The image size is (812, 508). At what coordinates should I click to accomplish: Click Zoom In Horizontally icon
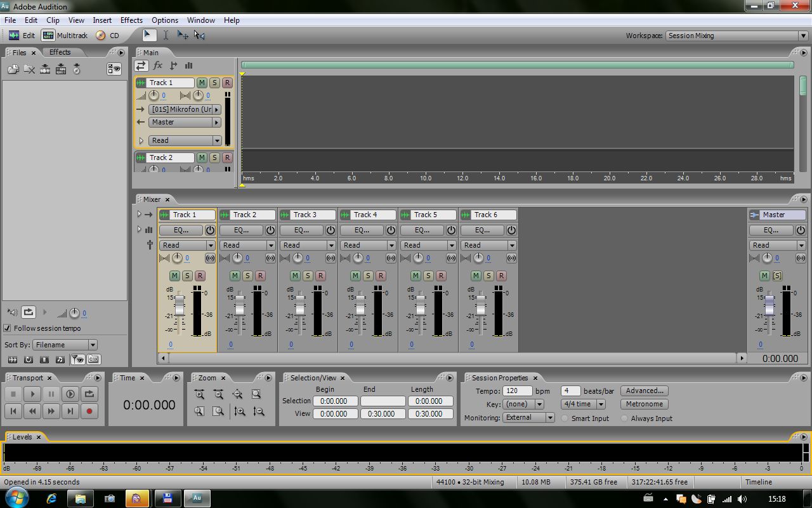pos(199,394)
